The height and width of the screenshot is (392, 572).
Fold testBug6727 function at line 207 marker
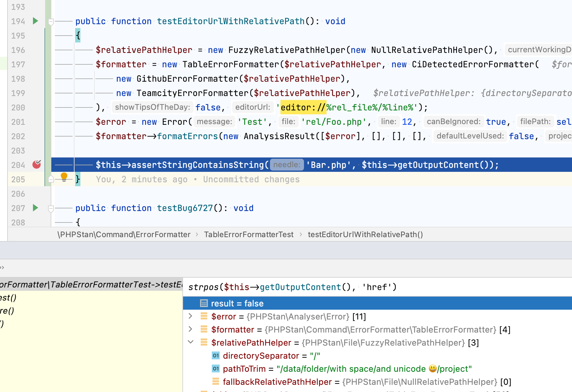[51, 208]
